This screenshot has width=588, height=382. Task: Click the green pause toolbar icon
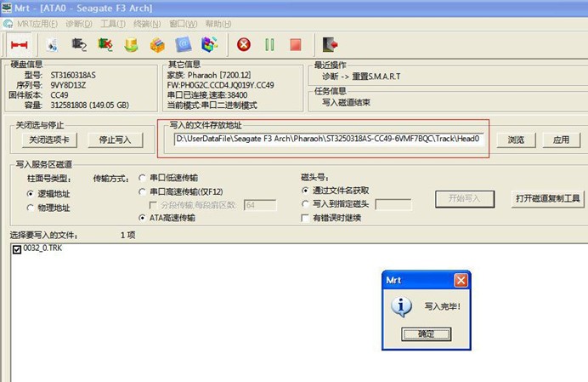[x=269, y=43]
